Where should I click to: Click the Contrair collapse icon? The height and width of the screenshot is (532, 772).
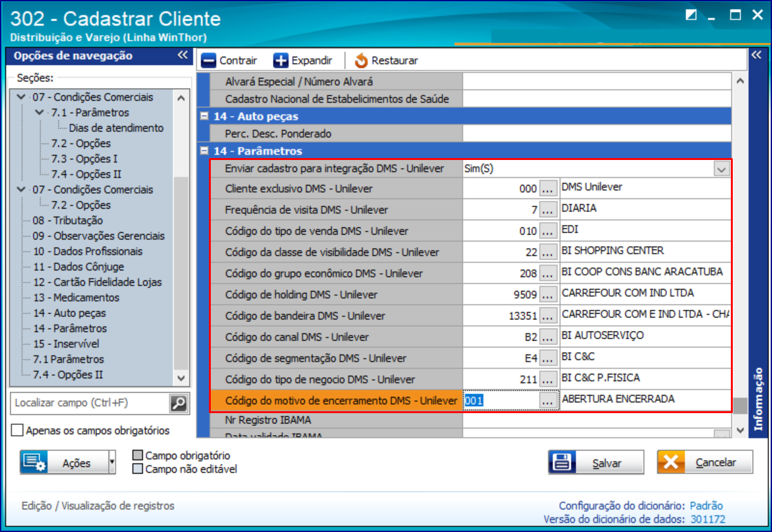pos(208,60)
